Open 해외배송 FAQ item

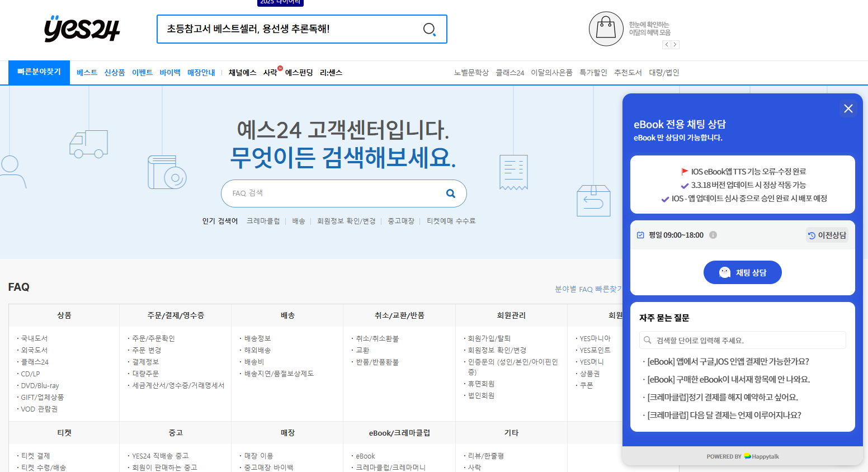257,350
